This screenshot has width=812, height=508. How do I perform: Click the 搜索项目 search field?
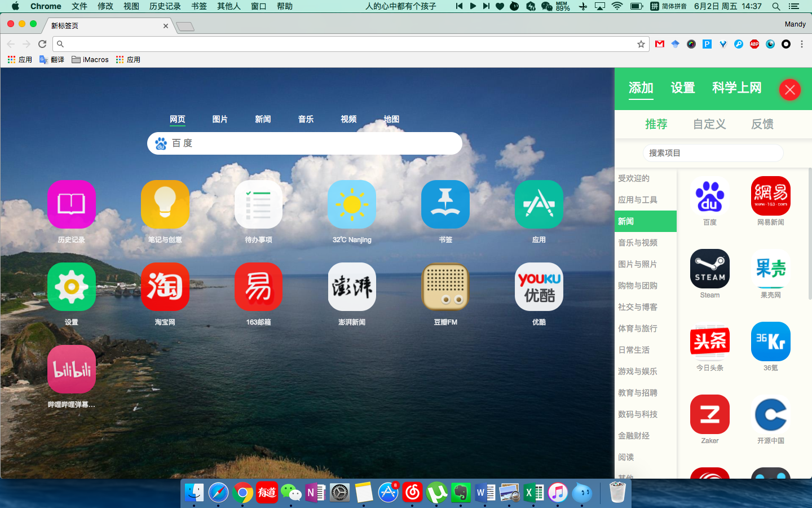(713, 153)
